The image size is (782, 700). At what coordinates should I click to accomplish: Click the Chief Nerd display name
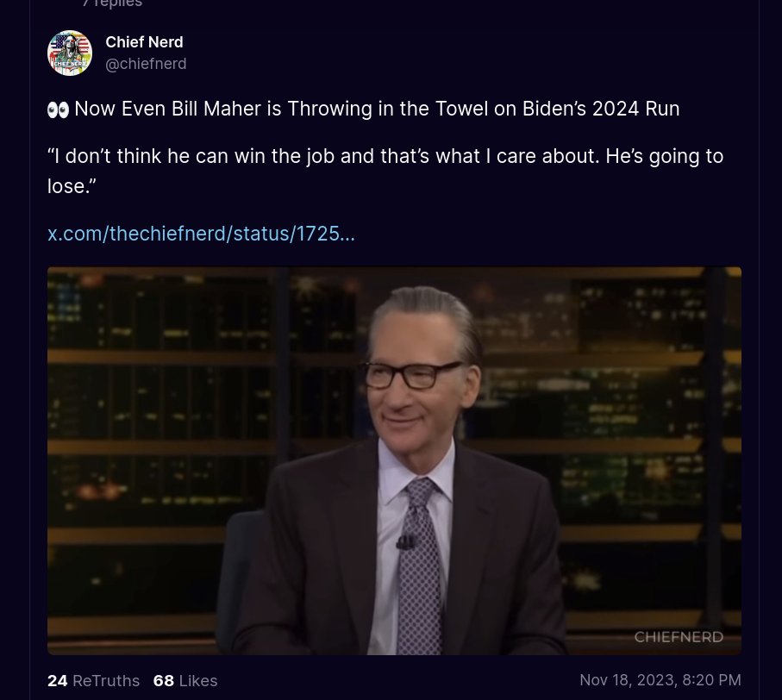pos(144,42)
